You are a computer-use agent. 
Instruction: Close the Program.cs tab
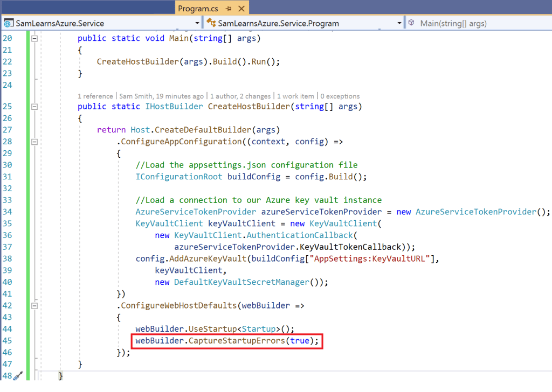click(x=241, y=9)
